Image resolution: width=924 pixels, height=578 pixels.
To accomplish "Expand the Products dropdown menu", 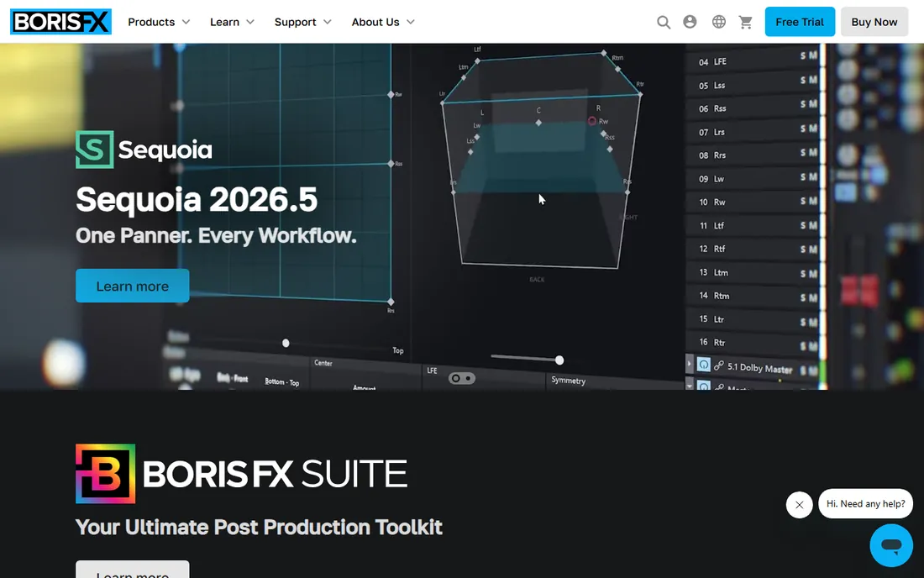I will coord(159,22).
